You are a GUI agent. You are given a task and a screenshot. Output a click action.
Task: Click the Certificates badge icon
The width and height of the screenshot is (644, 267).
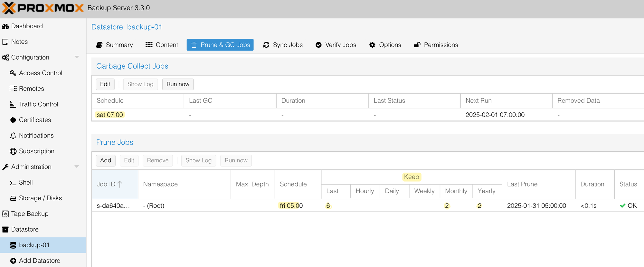click(x=13, y=120)
